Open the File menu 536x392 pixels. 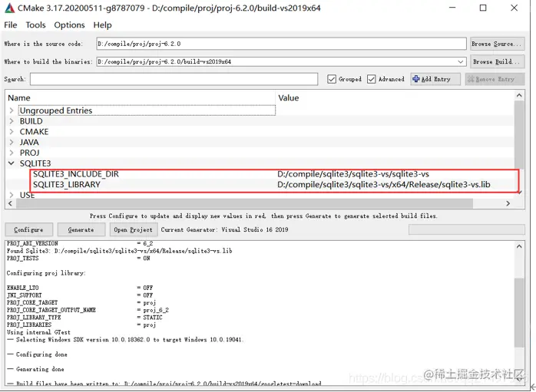point(10,25)
